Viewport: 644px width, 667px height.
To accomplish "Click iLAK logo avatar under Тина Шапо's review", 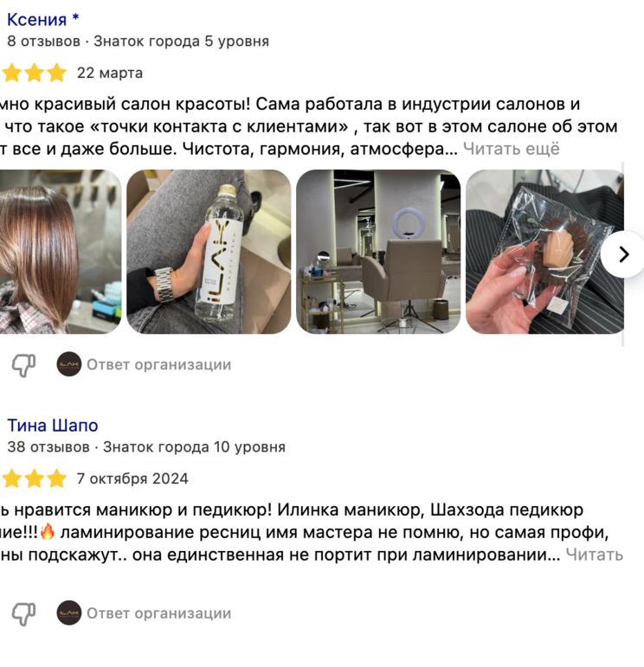I will tap(69, 612).
